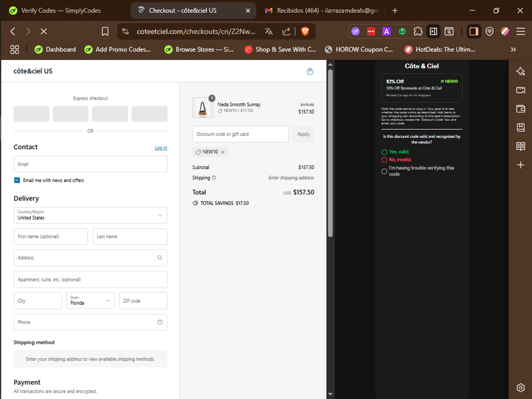Click the First name (optional) field
This screenshot has width=532, height=399.
(51, 237)
